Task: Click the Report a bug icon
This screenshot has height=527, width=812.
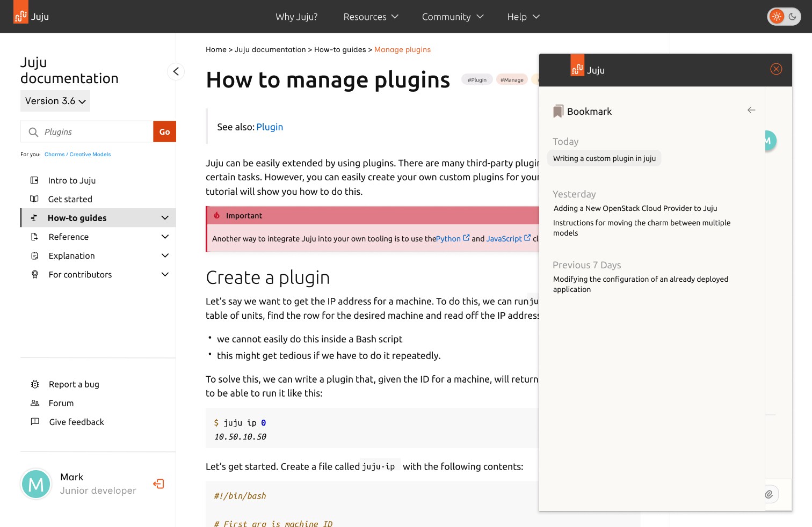Action: point(35,384)
